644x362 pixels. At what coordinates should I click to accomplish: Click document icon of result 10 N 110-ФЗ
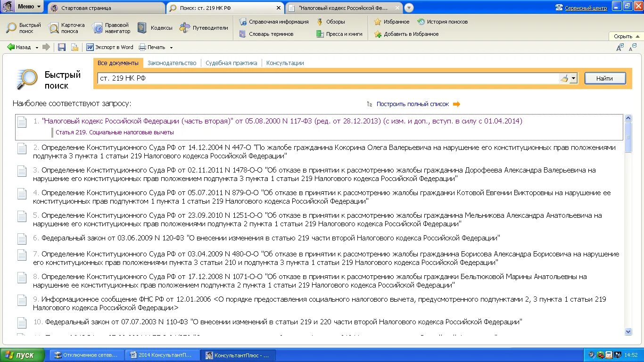point(22,322)
